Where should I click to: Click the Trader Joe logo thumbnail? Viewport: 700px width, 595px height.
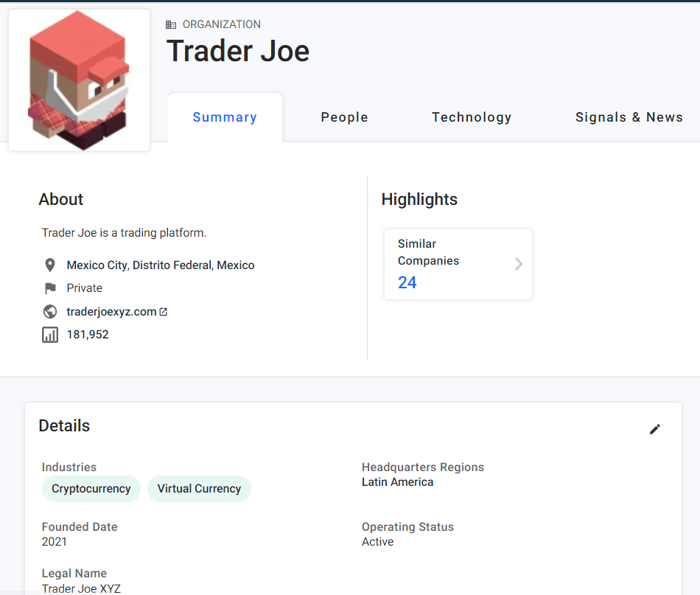79,80
